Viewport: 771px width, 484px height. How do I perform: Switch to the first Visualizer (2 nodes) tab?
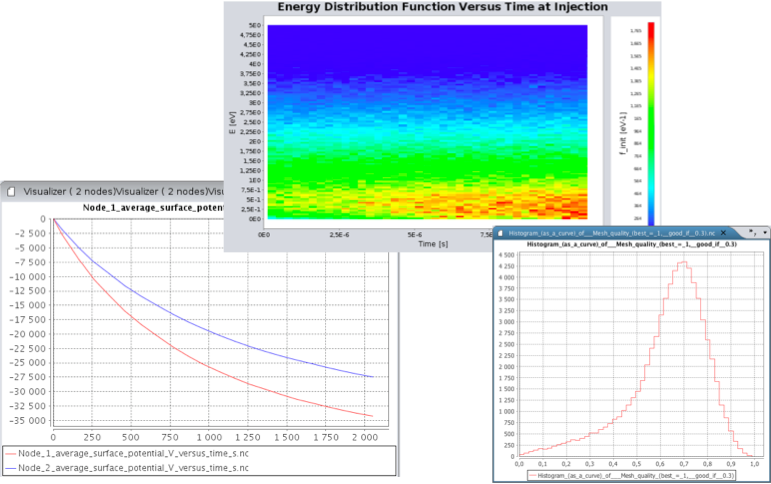[x=68, y=190]
